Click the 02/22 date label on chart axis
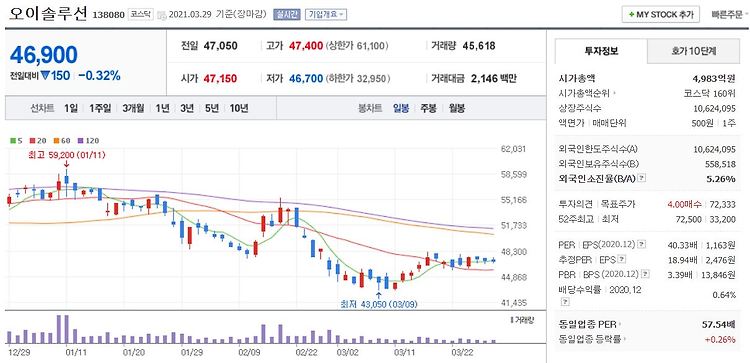 (307, 352)
